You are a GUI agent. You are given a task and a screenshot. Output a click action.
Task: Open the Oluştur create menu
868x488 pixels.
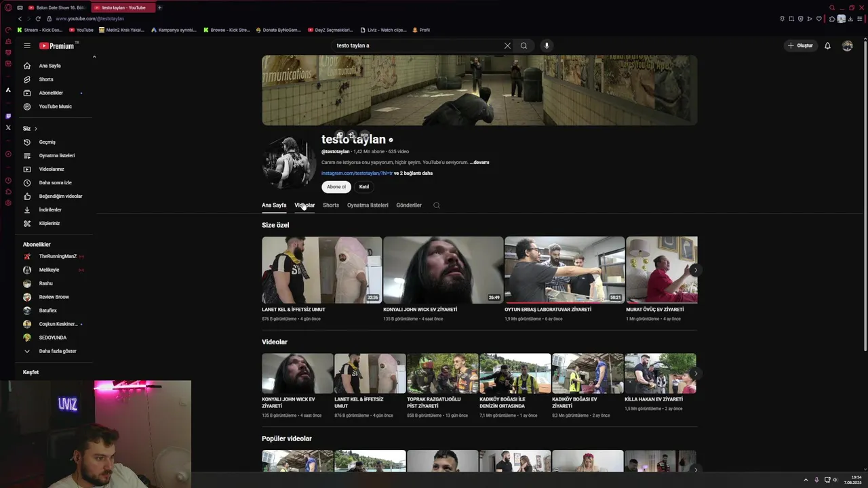point(800,45)
